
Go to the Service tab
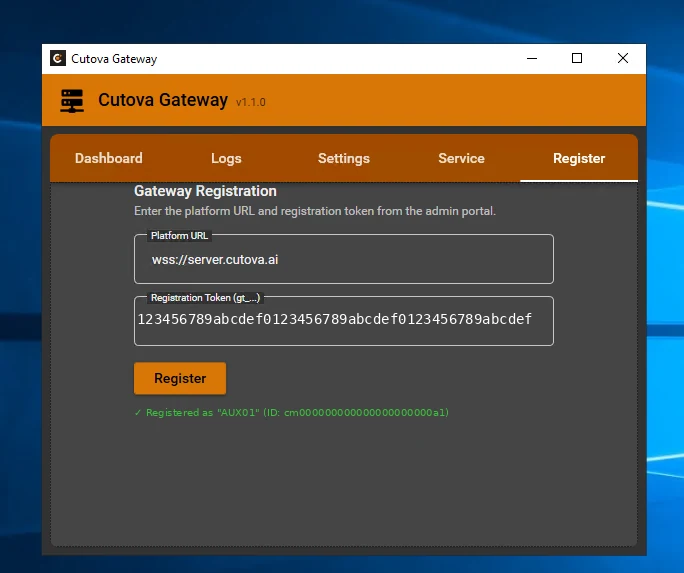point(461,158)
